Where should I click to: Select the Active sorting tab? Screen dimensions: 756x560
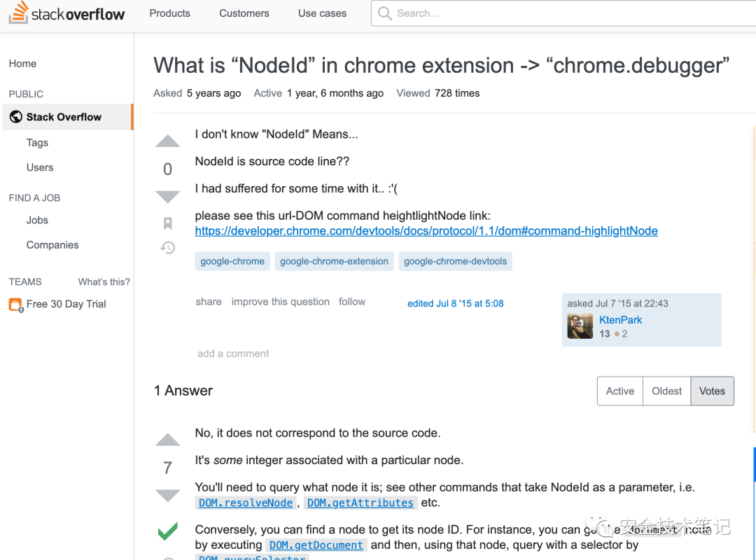[x=619, y=391]
